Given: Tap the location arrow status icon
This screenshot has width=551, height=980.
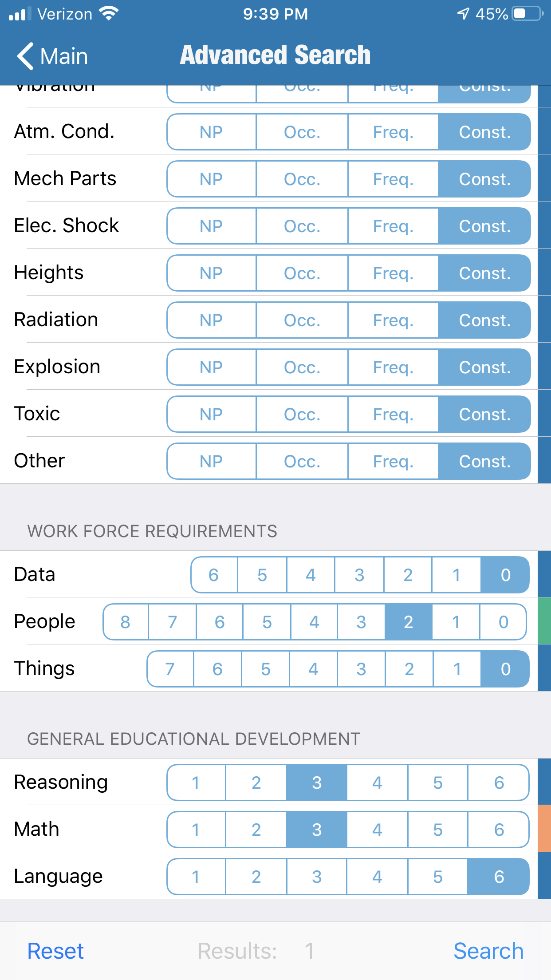Looking at the screenshot, I should [x=463, y=14].
